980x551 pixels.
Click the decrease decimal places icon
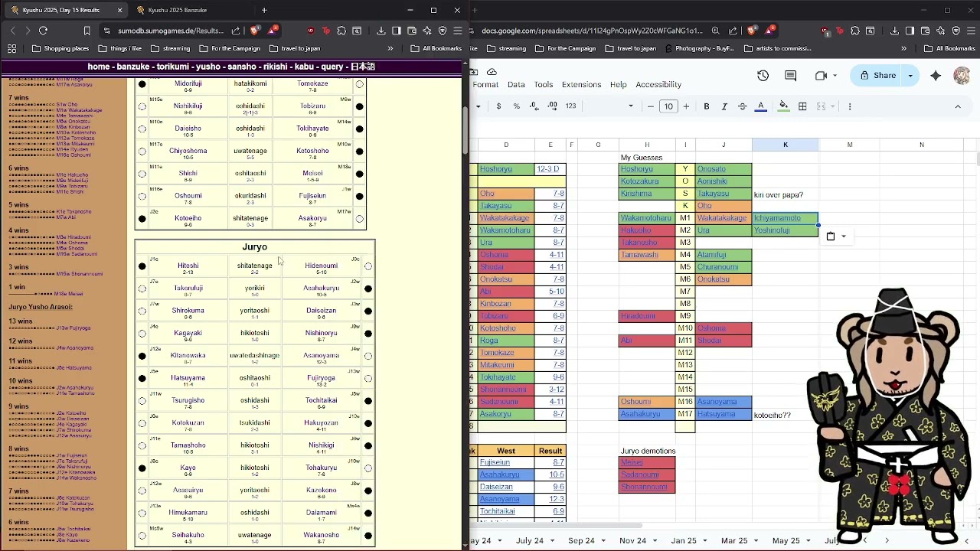[534, 106]
